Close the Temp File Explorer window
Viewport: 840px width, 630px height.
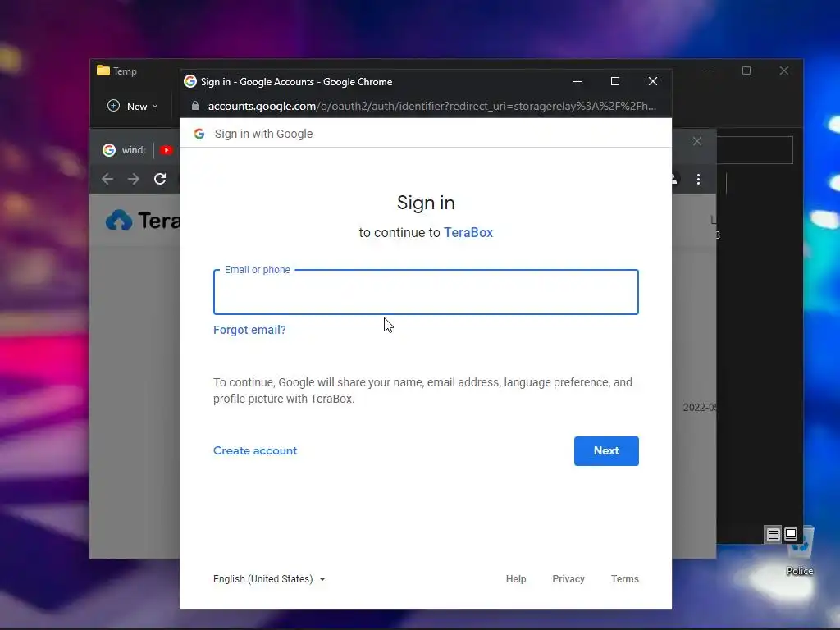(783, 71)
